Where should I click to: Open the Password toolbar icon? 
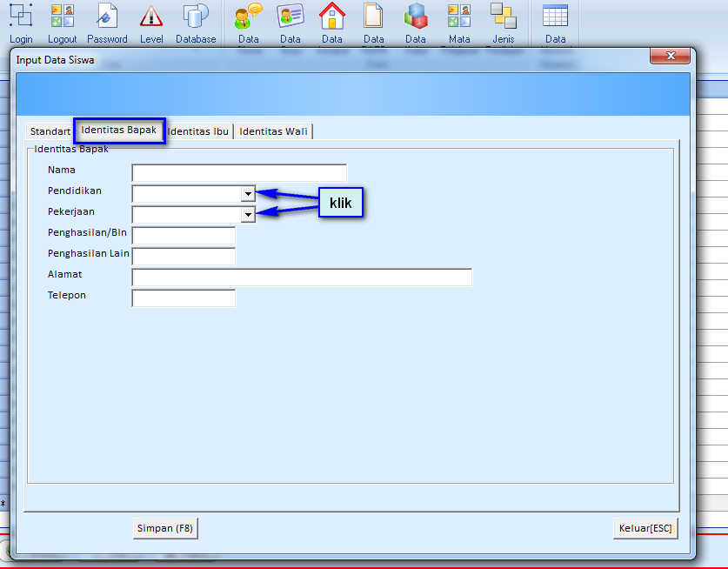pos(107,17)
